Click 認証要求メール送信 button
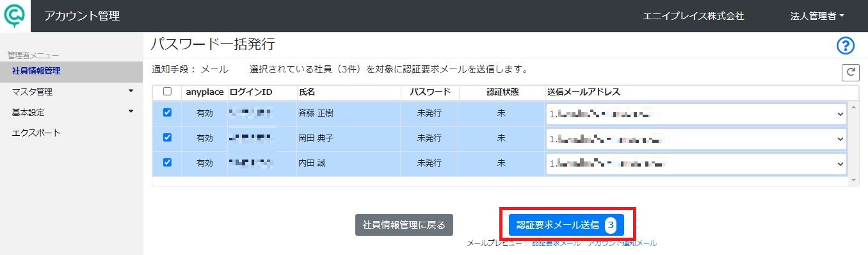Image resolution: width=868 pixels, height=255 pixels. (566, 225)
